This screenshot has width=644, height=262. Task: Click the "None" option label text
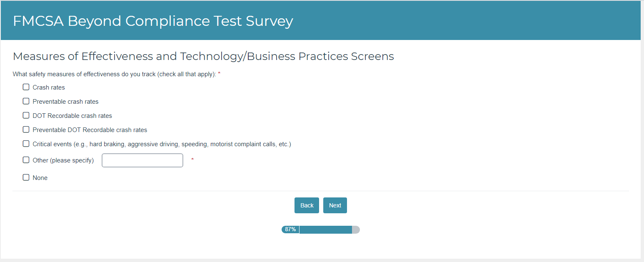tap(40, 178)
